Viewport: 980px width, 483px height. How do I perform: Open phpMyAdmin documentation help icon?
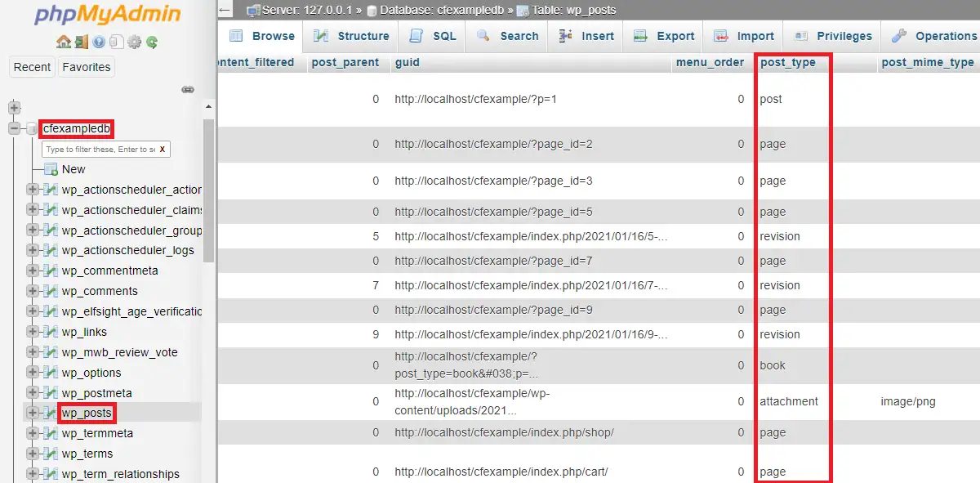(99, 42)
